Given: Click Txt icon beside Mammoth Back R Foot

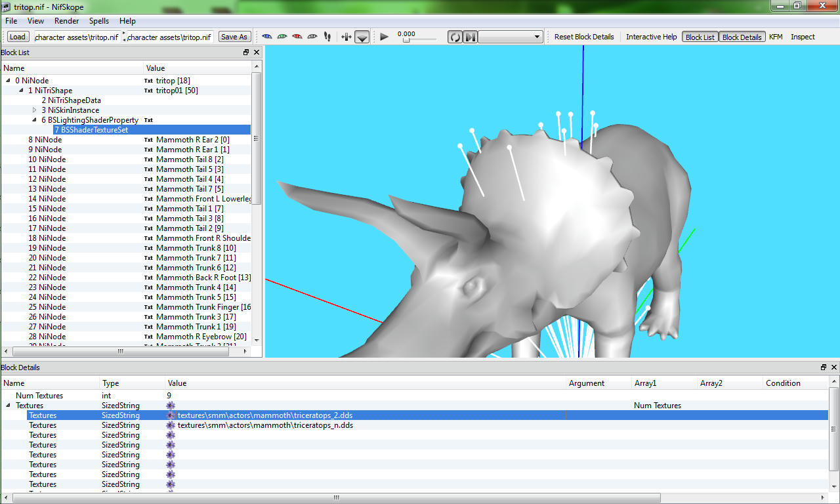Looking at the screenshot, I should [x=148, y=278].
